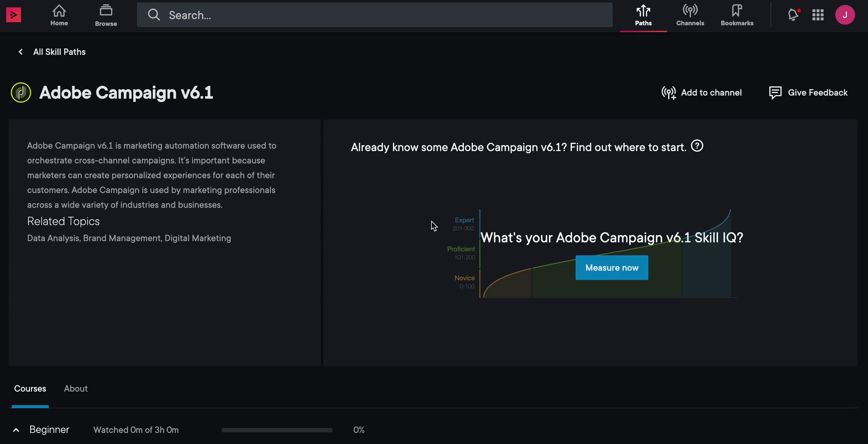The width and height of the screenshot is (868, 444).
Task: Switch to the Courses tab
Action: click(x=30, y=389)
